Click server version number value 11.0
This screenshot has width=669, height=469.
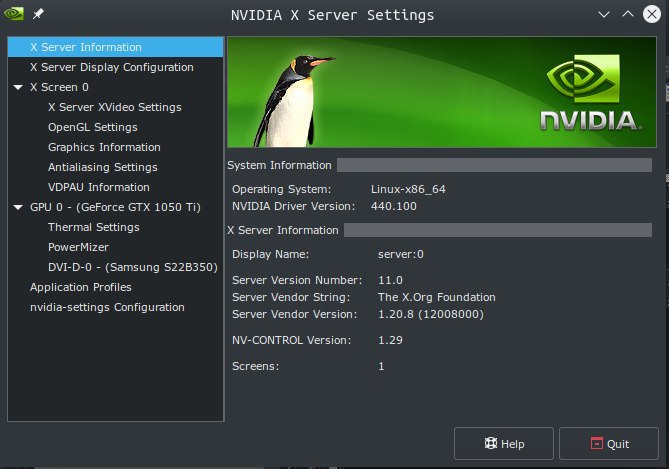(x=390, y=280)
